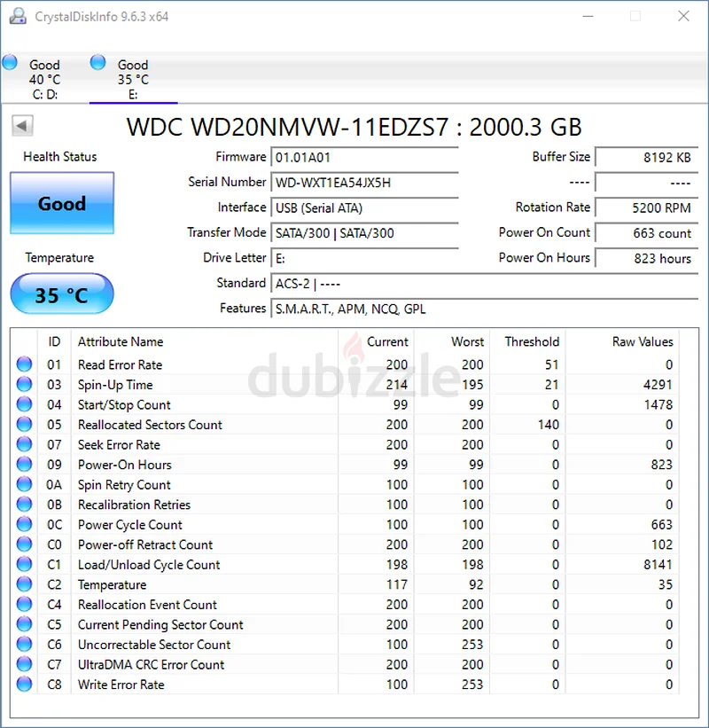Click the Rotation Rate value 5200 RPM
The height and width of the screenshot is (728, 709).
coord(647,207)
